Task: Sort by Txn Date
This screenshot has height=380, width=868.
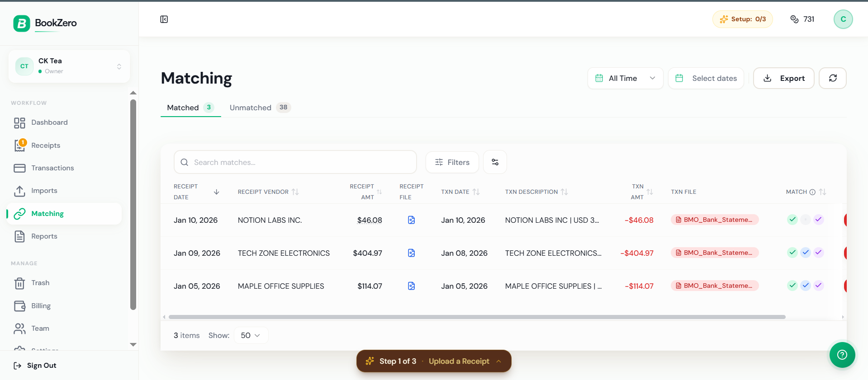Action: (x=476, y=192)
